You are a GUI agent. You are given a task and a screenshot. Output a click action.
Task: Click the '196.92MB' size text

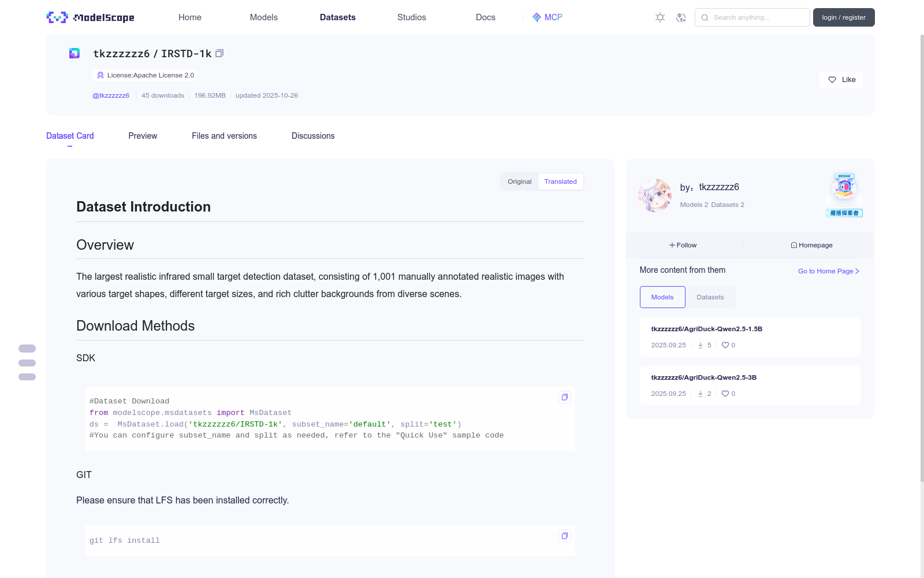pos(210,95)
